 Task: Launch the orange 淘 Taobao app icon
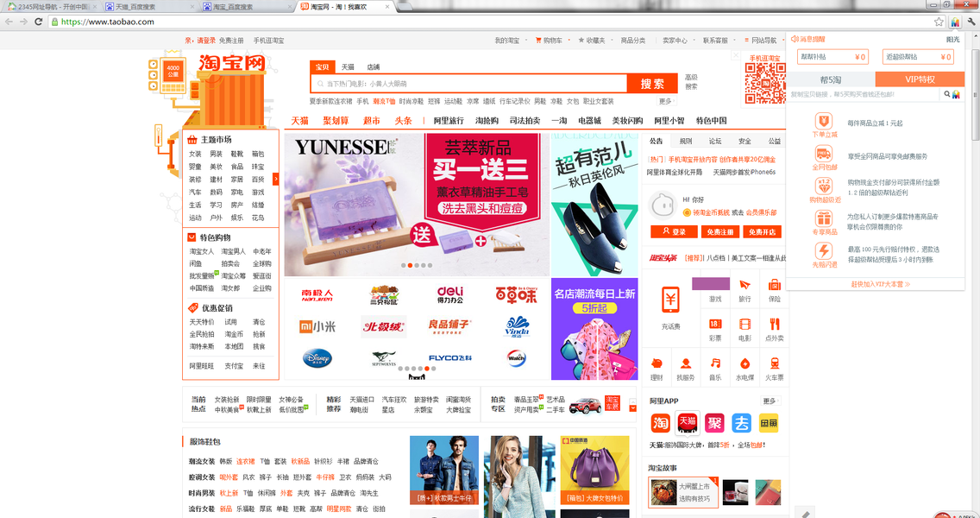[x=661, y=424]
